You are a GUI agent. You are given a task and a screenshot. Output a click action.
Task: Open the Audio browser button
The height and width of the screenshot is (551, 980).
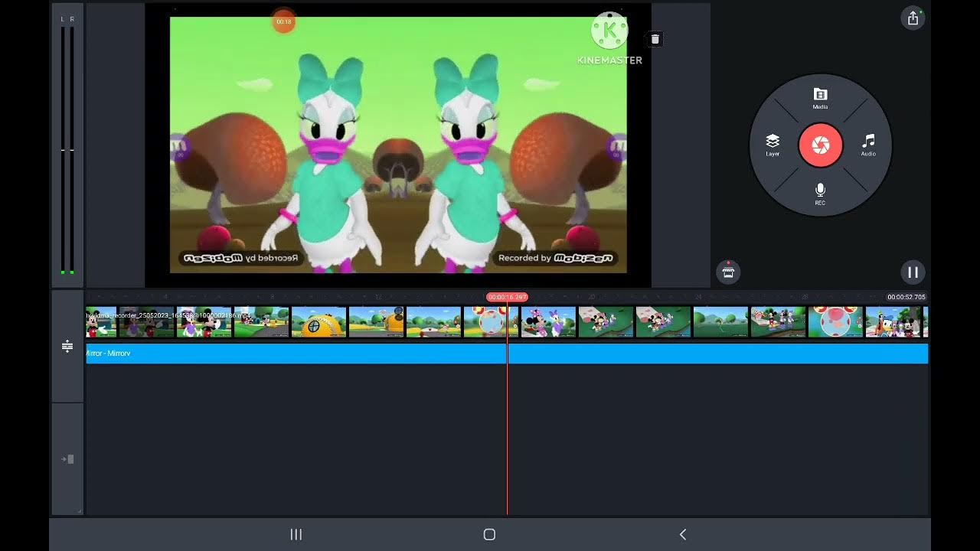click(868, 145)
